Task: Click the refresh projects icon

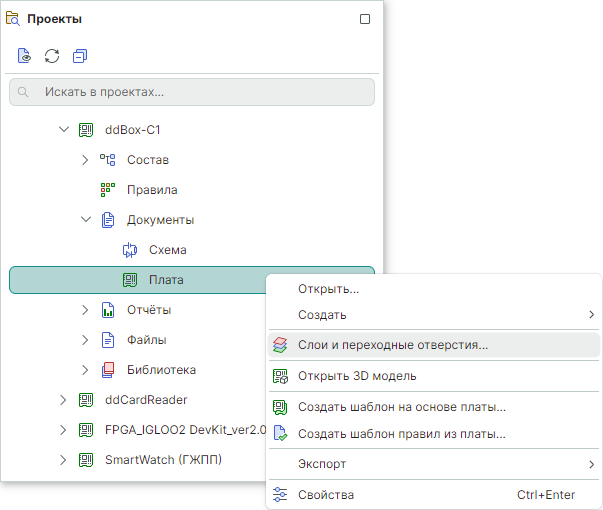Action: [x=52, y=55]
